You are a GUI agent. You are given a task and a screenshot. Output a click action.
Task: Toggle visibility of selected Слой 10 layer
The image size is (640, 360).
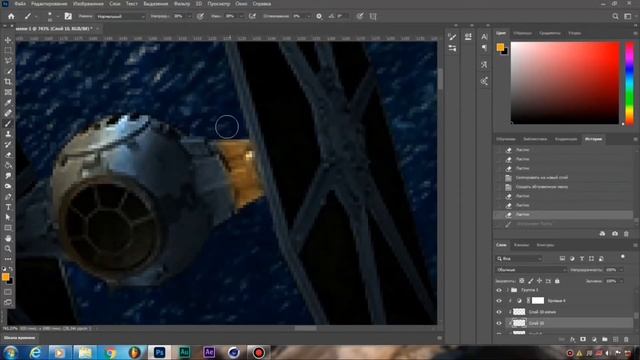point(499,323)
